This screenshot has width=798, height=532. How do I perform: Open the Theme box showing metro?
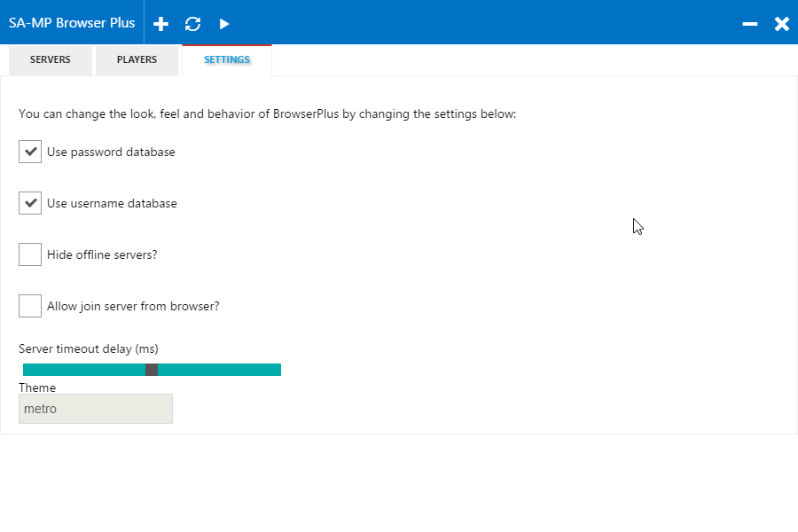(96, 409)
